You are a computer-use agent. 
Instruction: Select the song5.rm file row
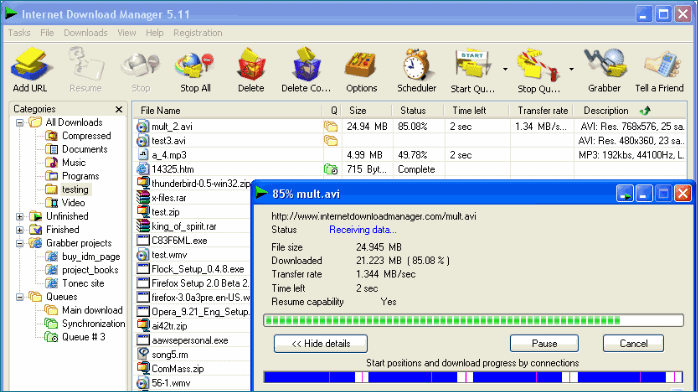click(x=192, y=355)
